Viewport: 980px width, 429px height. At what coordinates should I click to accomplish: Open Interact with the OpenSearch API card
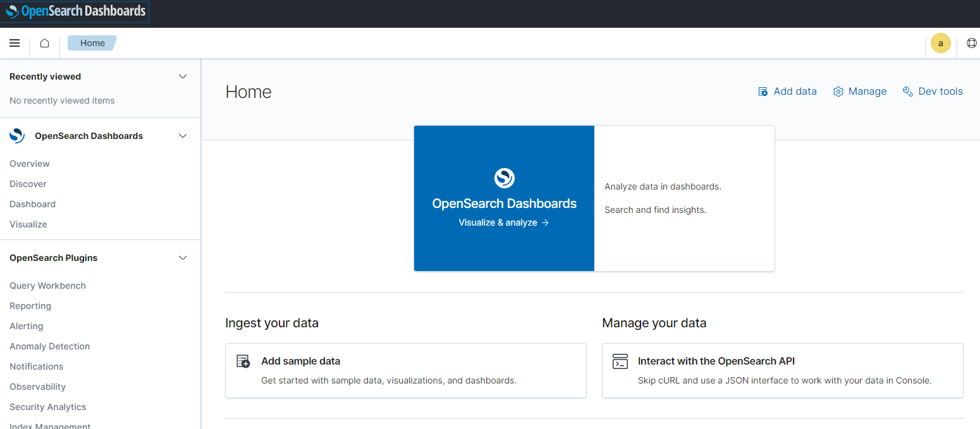tap(783, 371)
